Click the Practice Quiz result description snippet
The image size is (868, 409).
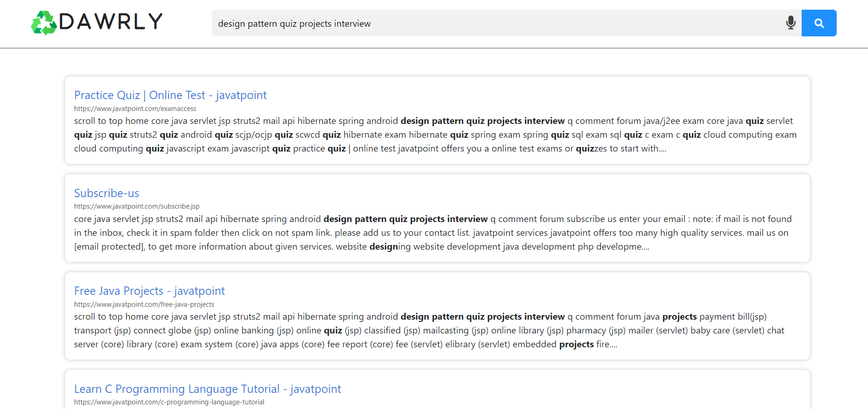coord(435,134)
